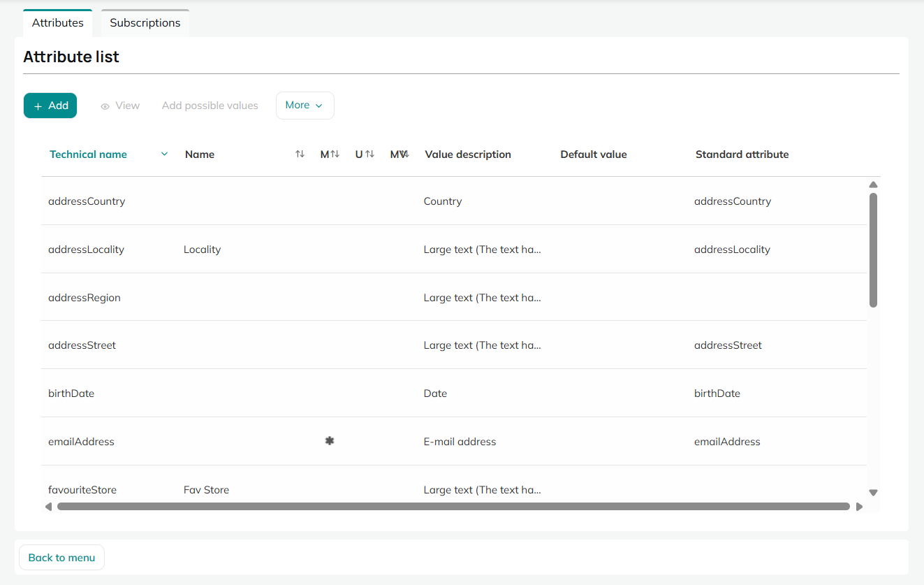Click the Country value description cell
Image resolution: width=924 pixels, height=585 pixels.
click(x=443, y=201)
